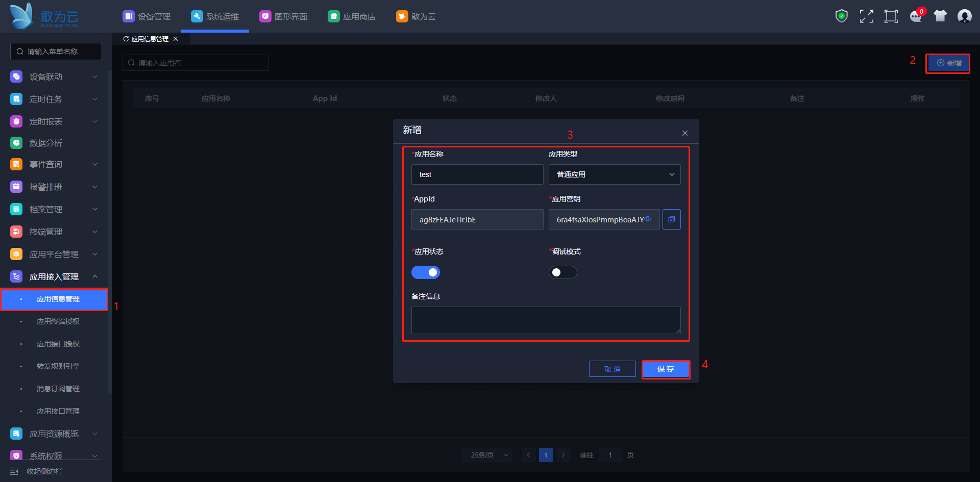Click the 定时报表 sidebar icon
Viewport: 980px width, 482px height.
[x=16, y=121]
